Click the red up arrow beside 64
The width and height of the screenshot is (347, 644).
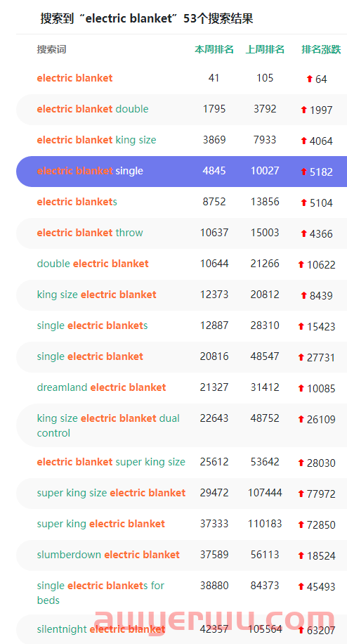point(310,79)
